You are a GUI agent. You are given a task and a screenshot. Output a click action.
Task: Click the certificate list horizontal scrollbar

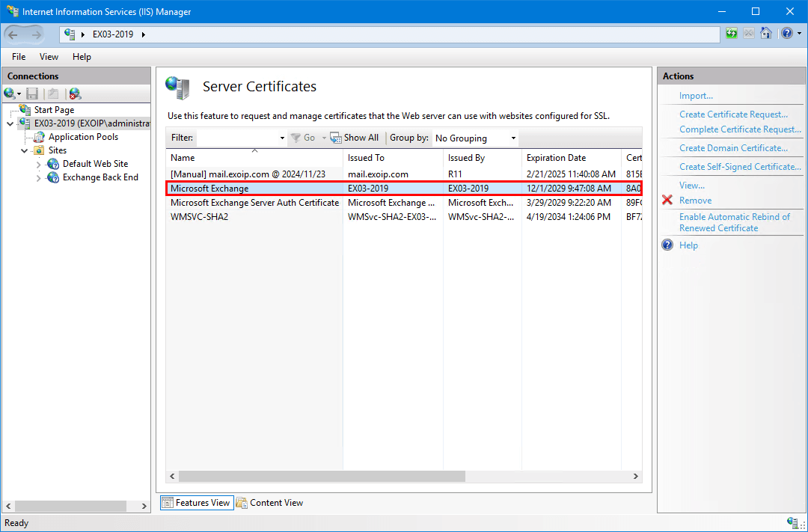coord(322,477)
